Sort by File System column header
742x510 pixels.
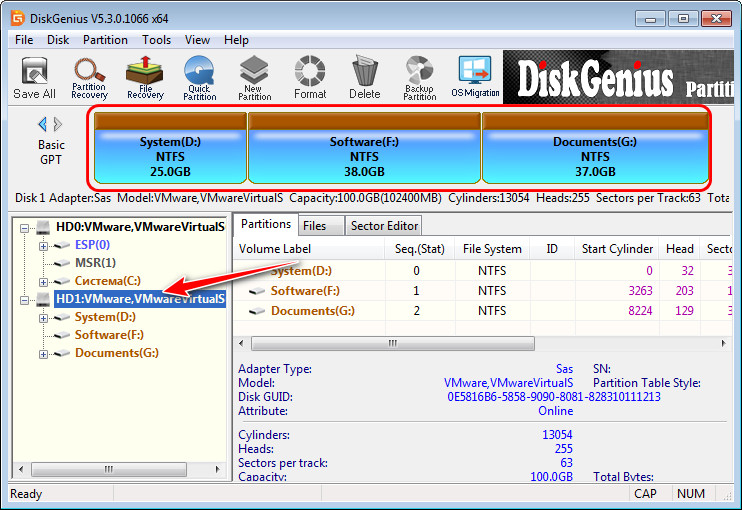pyautogui.click(x=492, y=249)
